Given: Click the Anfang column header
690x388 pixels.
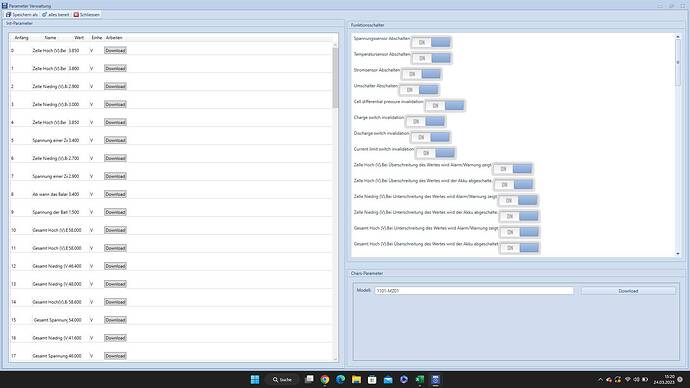Looking at the screenshot, I should pos(22,38).
